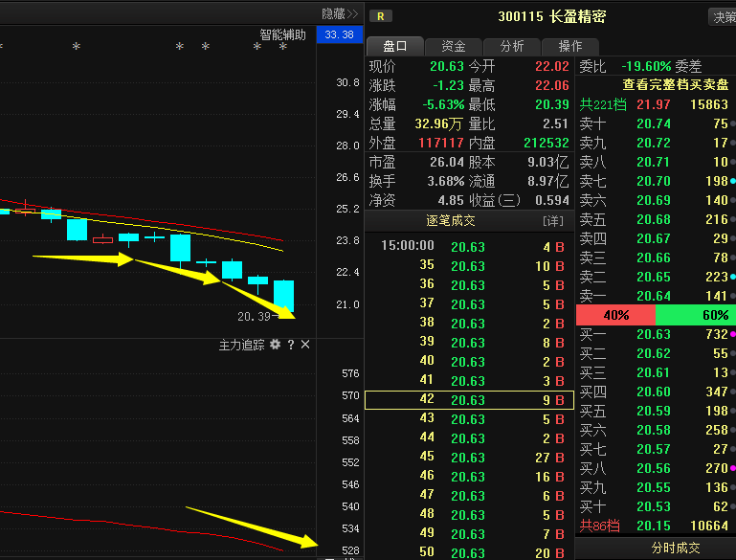Click 查看完整档买卖盘 link
This screenshot has height=560, width=736.
pos(676,84)
